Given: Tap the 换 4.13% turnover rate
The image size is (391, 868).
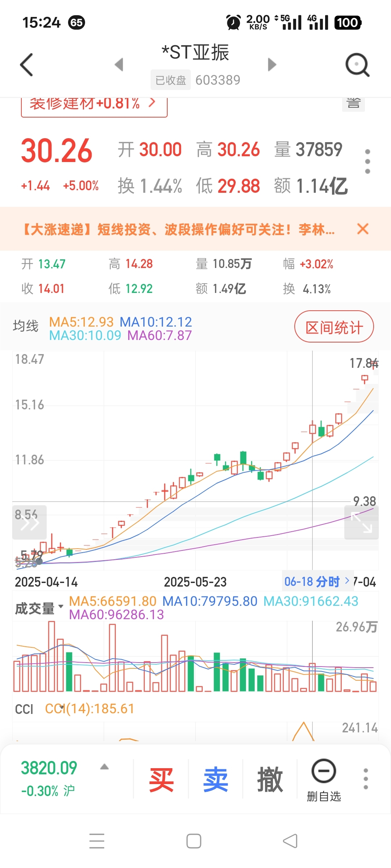Looking at the screenshot, I should (307, 289).
